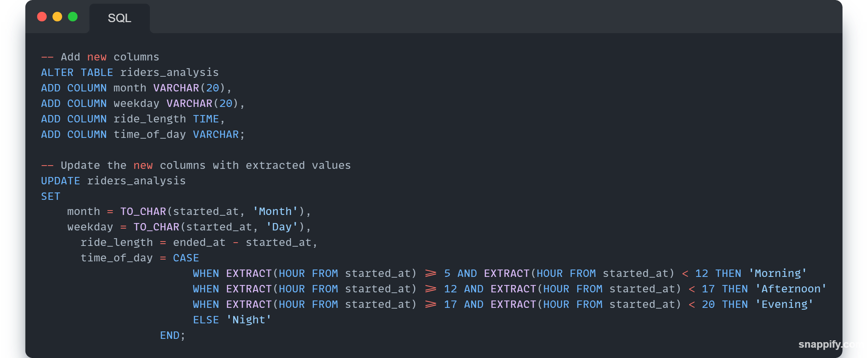Click number 20 before THEN 'Evening'
This screenshot has height=358, width=868.
tap(708, 304)
